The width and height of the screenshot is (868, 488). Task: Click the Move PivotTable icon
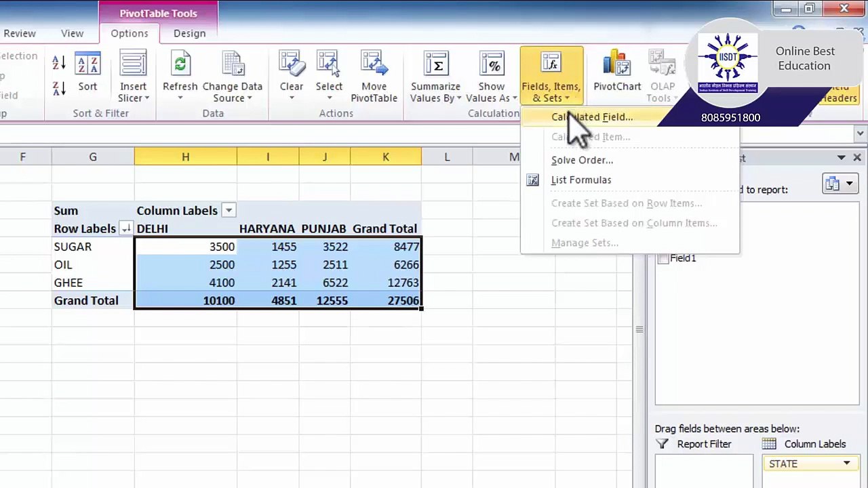374,64
